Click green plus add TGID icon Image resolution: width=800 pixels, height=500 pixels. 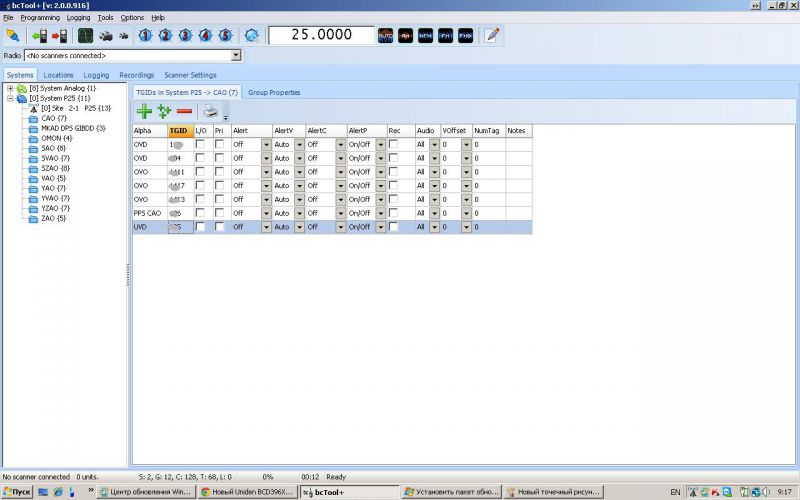pyautogui.click(x=144, y=111)
